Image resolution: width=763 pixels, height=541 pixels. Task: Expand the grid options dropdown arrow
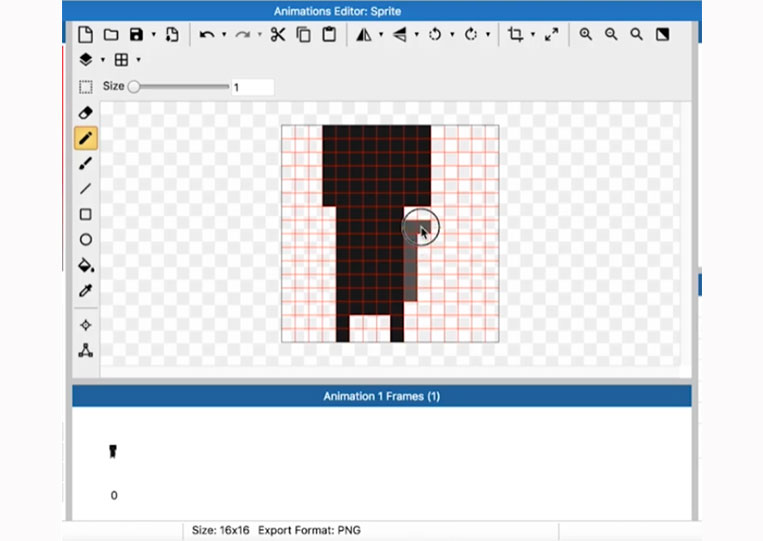[x=138, y=60]
